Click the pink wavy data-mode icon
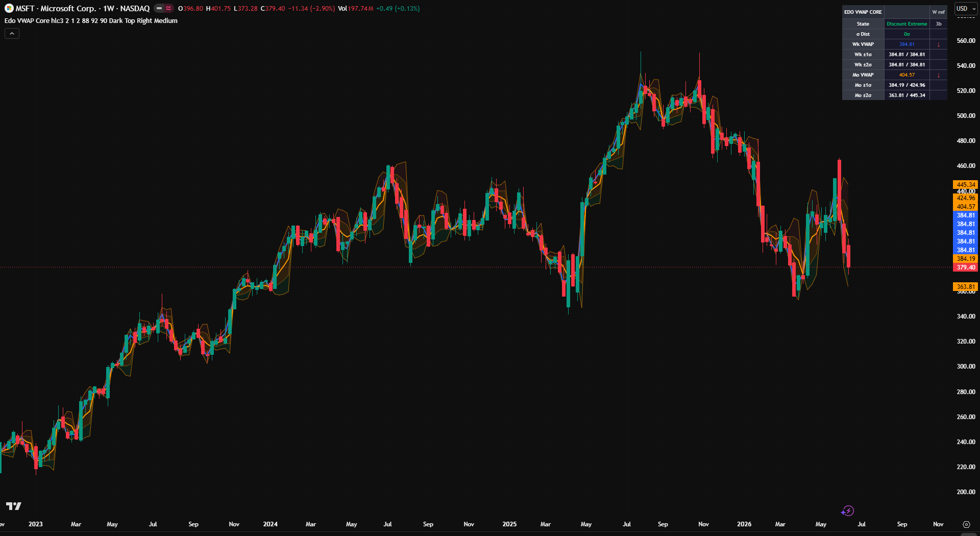 click(168, 8)
